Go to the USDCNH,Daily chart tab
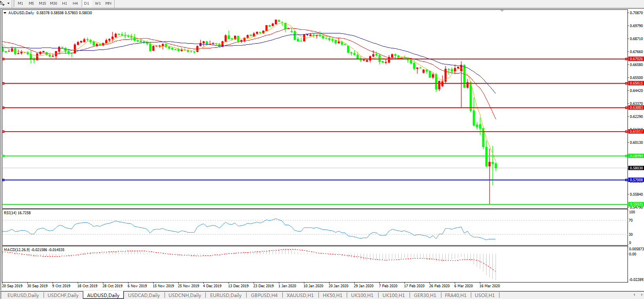The height and width of the screenshot is (299, 644). pyautogui.click(x=185, y=295)
